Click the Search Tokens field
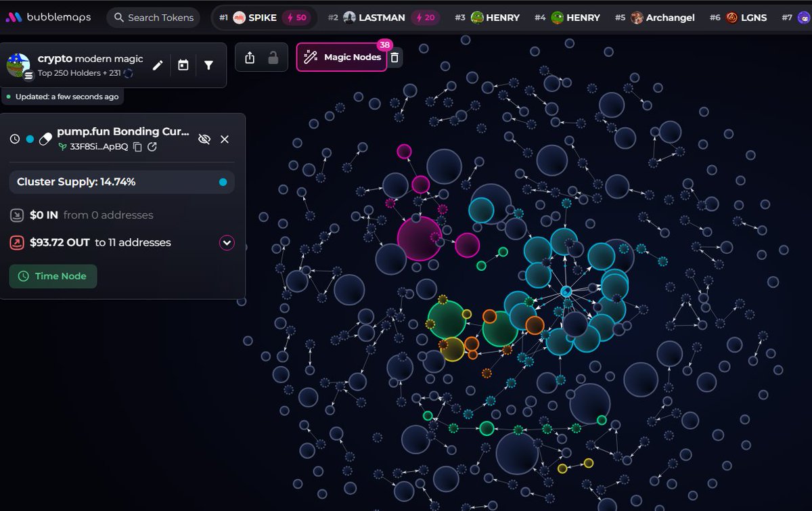Viewport: 812px width, 511px height. pos(154,18)
